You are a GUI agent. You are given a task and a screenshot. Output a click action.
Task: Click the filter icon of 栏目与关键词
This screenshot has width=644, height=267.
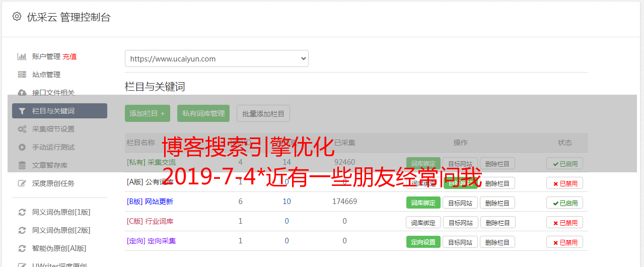[x=22, y=111]
